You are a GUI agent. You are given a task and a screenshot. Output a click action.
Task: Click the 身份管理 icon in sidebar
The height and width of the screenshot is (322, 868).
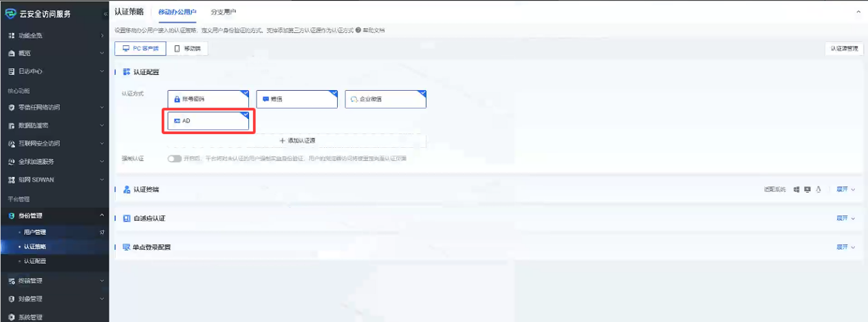(x=11, y=216)
